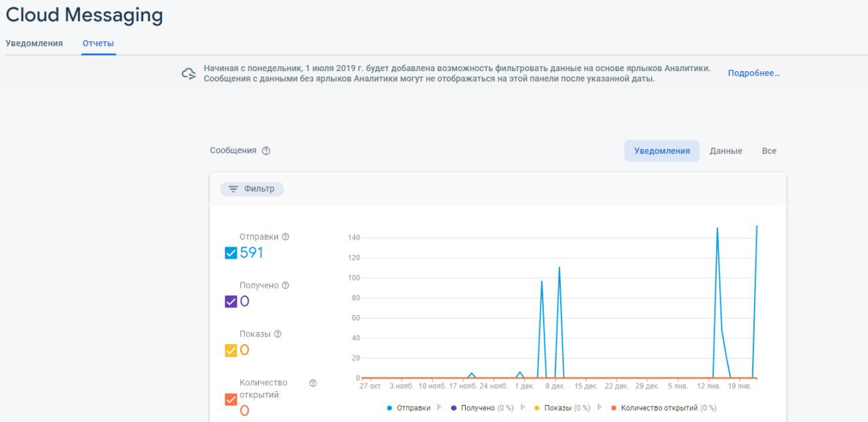Uncheck the Количество открытий checkbox

coord(231,400)
